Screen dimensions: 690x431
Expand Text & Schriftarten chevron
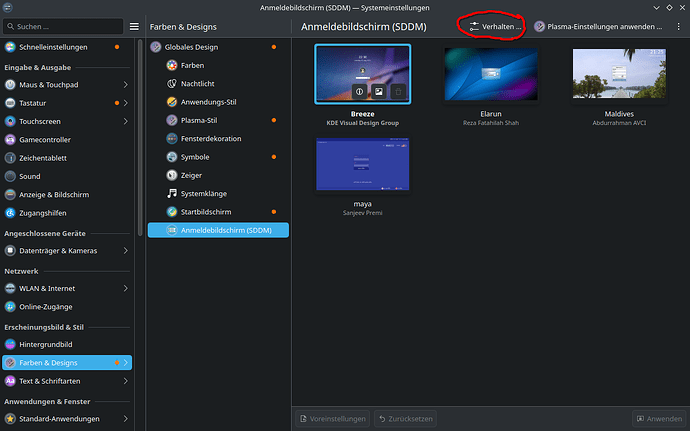125,381
